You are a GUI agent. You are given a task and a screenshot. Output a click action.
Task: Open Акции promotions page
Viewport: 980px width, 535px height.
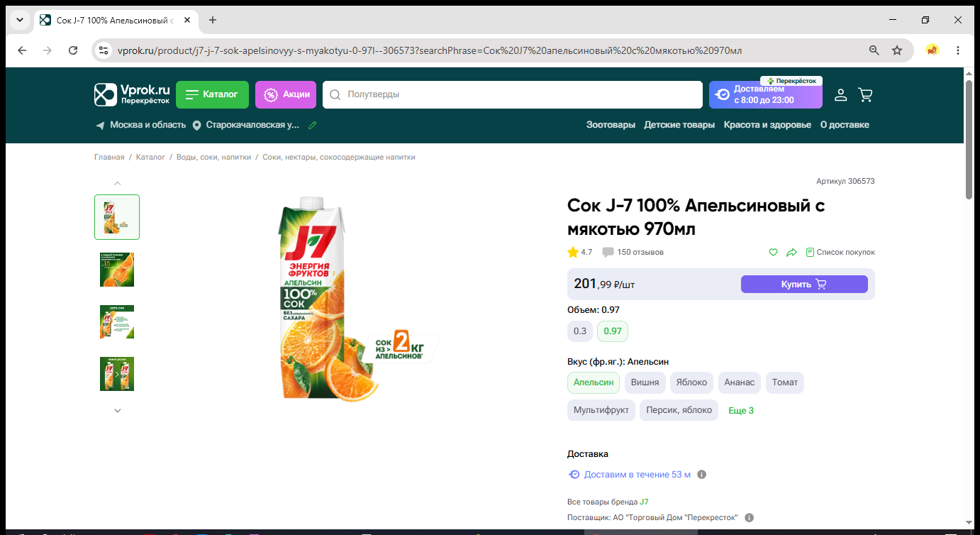pos(286,94)
